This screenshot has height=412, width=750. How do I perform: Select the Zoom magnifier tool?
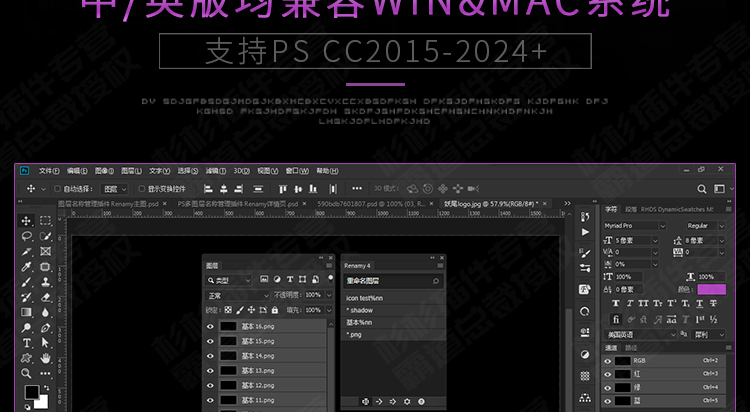26,373
